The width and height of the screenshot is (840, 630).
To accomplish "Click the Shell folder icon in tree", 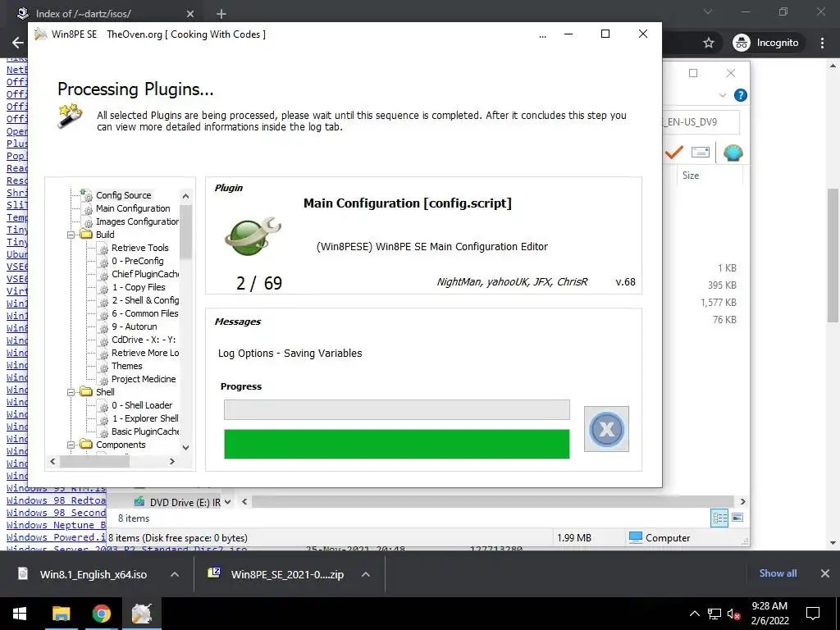I will [85, 392].
